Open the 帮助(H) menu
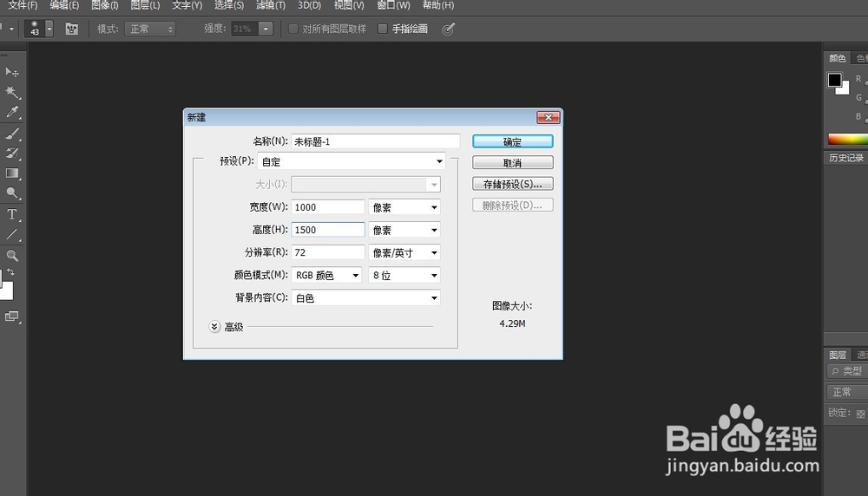The image size is (868, 496). click(x=437, y=5)
